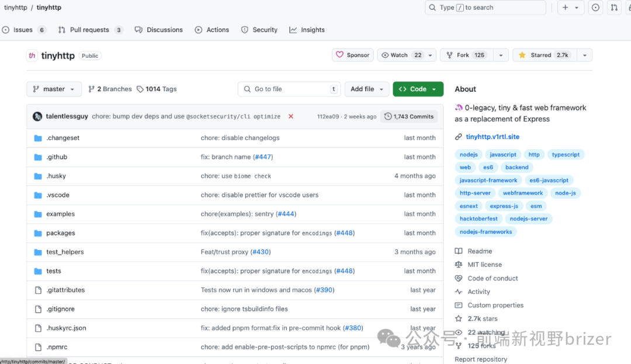The height and width of the screenshot is (364, 631).
Task: Click the .gitattributes file icon
Action: [38, 290]
